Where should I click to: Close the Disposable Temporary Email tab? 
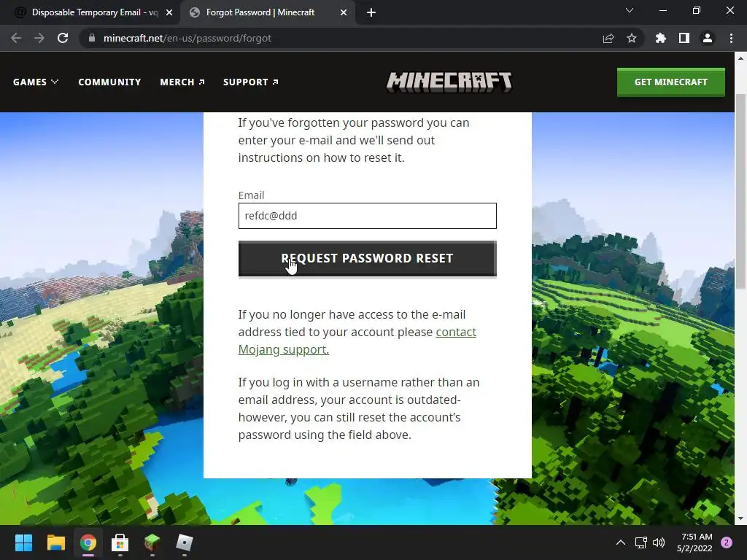tap(169, 13)
